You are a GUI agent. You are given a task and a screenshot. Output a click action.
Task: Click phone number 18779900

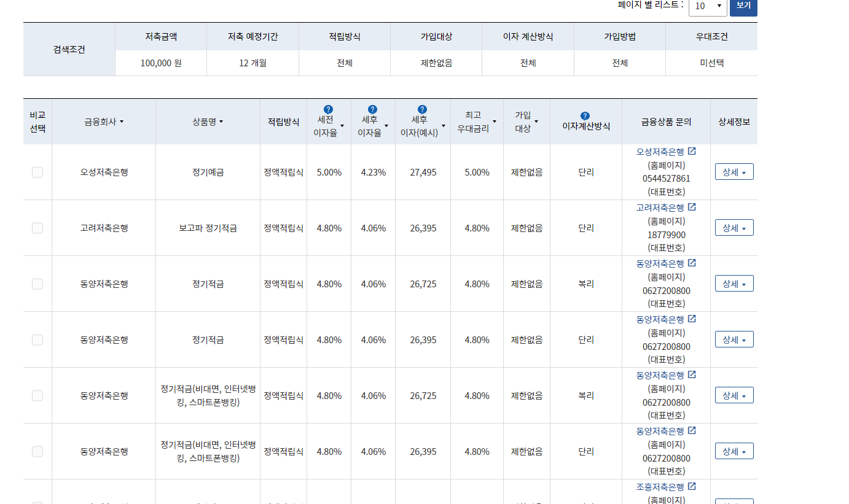(x=667, y=235)
